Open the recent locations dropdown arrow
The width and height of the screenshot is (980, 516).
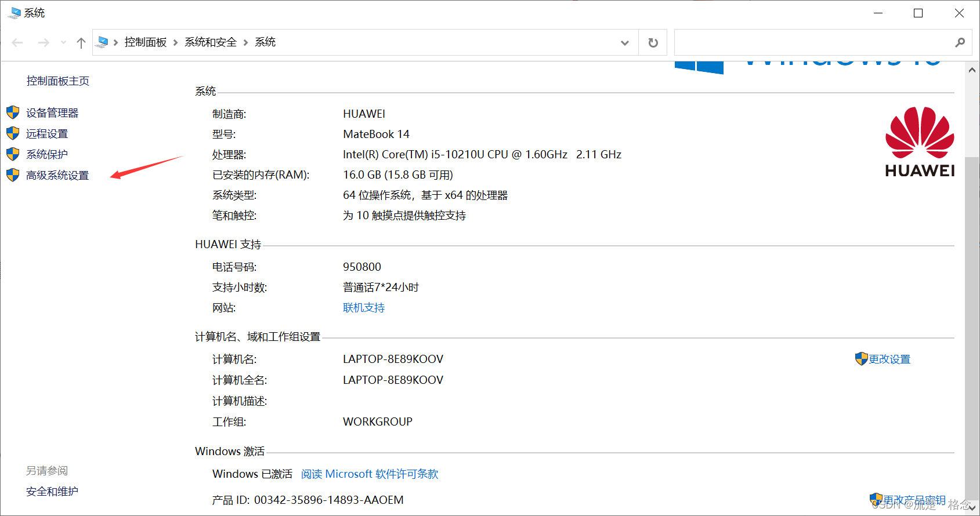tap(63, 42)
